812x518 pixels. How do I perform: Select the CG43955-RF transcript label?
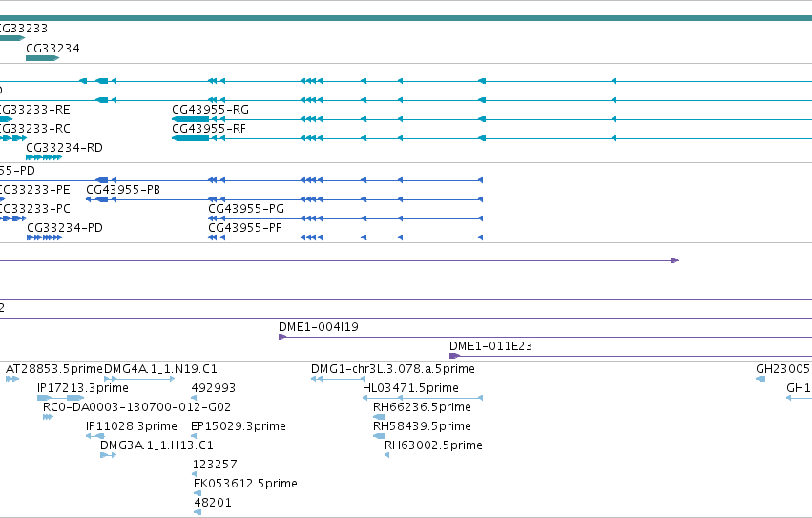[x=209, y=129]
